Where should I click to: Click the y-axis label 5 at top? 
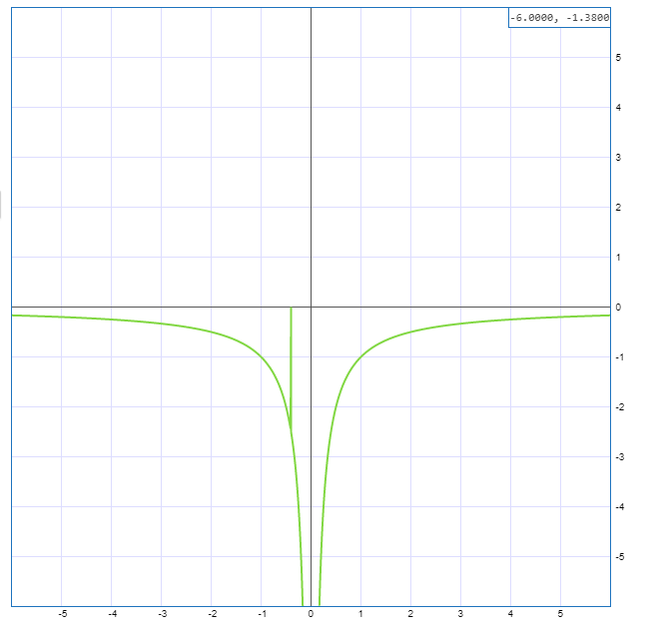[619, 58]
